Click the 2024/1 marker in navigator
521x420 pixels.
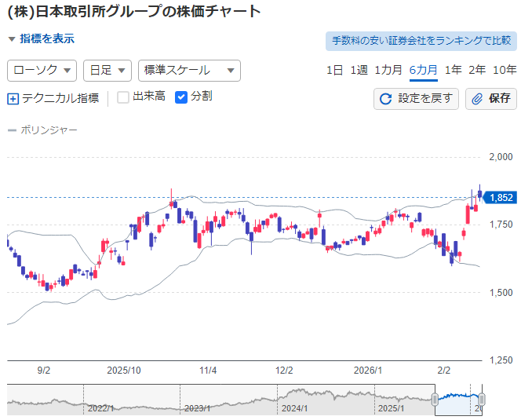click(x=294, y=408)
